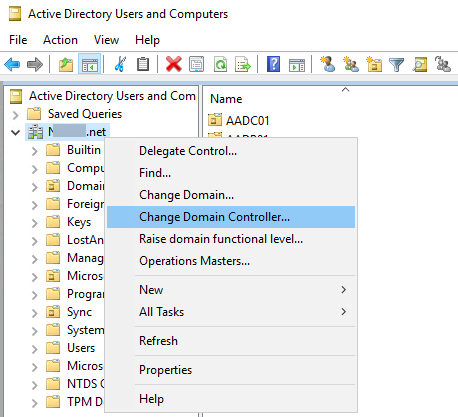The image size is (458, 417).
Task: Open the All Tasks submenu
Action: 231,312
